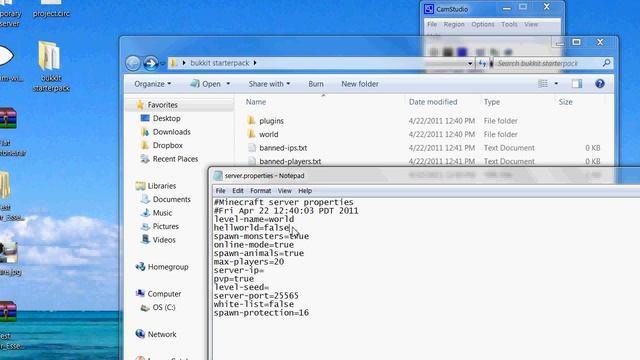Open address bar history dropdown

click(x=470, y=64)
